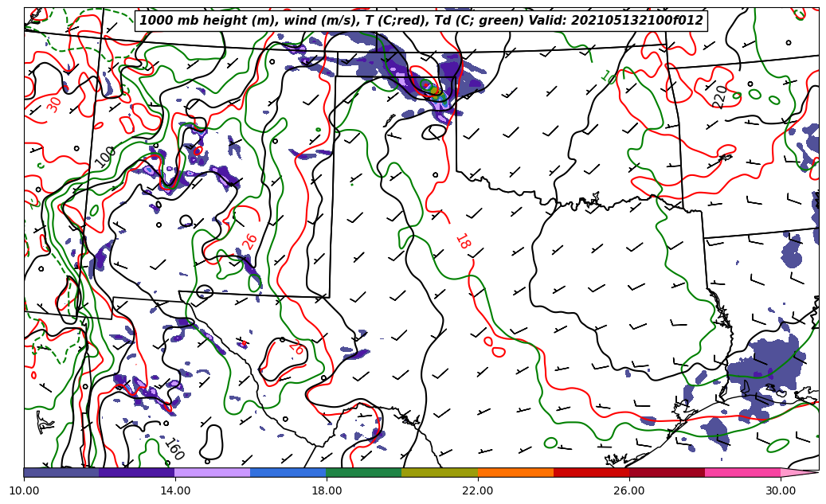Select the light lavender colorbar segment
The height and width of the screenshot is (504, 826).
[x=213, y=472]
